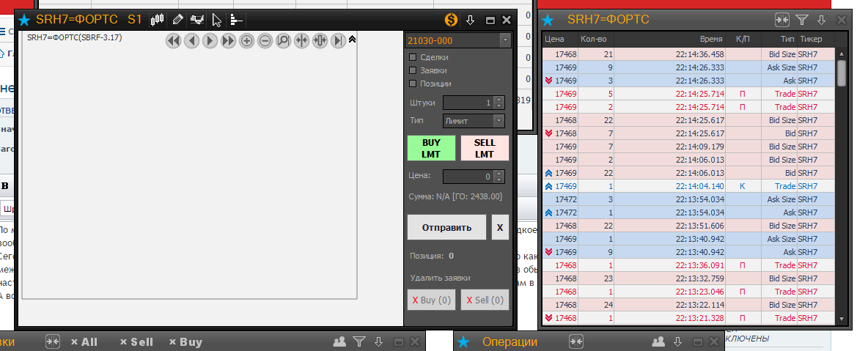Screen dimensions: 868x351
Task: Check the Позиции checkbox
Action: coord(413,84)
